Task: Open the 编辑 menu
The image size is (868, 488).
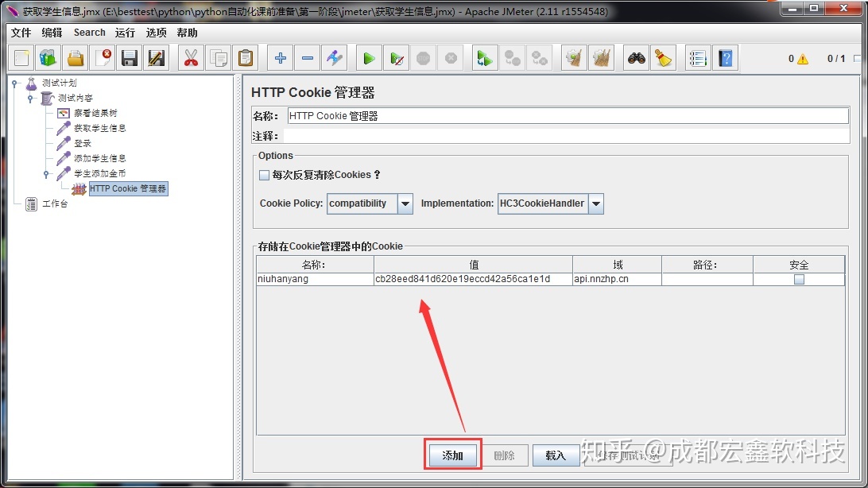Action: [52, 33]
